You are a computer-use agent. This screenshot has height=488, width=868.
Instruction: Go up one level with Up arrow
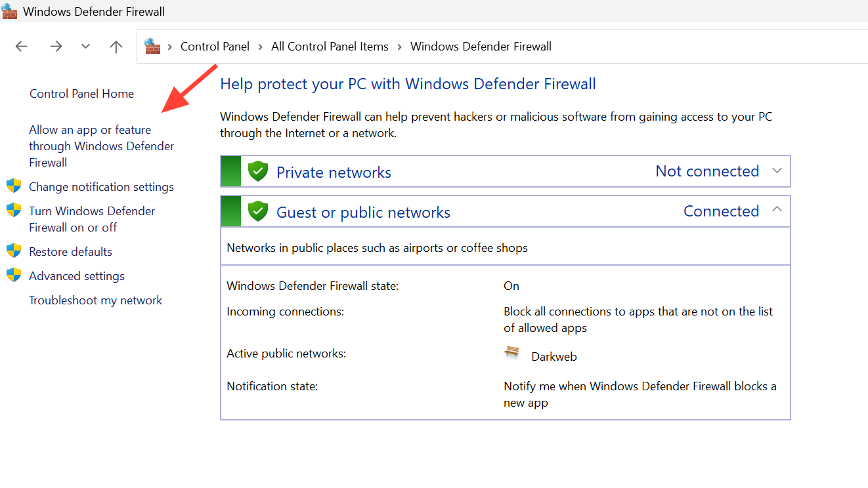(x=116, y=47)
